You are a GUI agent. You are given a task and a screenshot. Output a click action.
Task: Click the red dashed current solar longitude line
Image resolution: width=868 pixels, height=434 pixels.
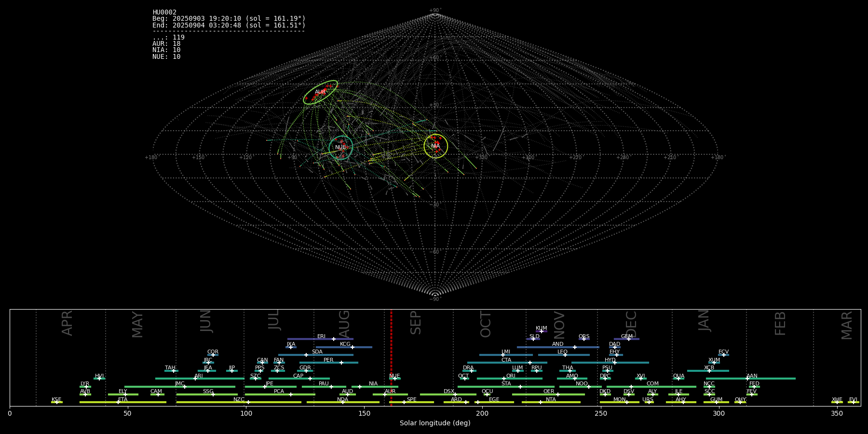(391, 357)
